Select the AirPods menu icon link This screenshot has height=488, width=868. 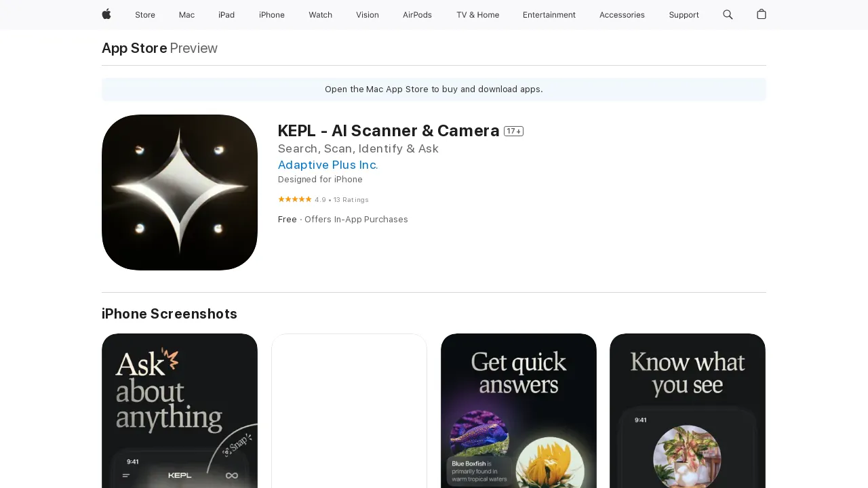417,15
